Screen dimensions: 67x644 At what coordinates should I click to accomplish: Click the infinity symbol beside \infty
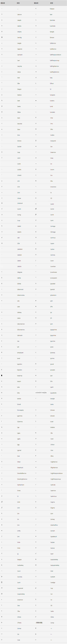[2, 530]
